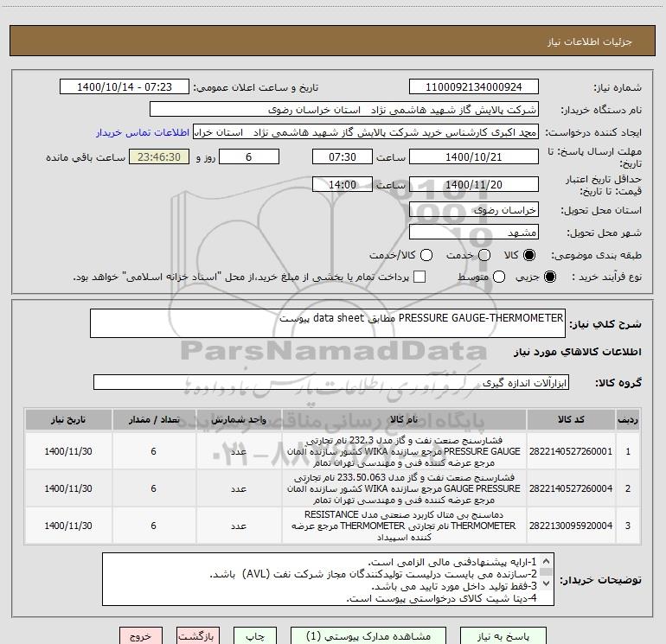
Task: Click the RESISTANCE THERMOMETER item name
Action: pos(404,526)
